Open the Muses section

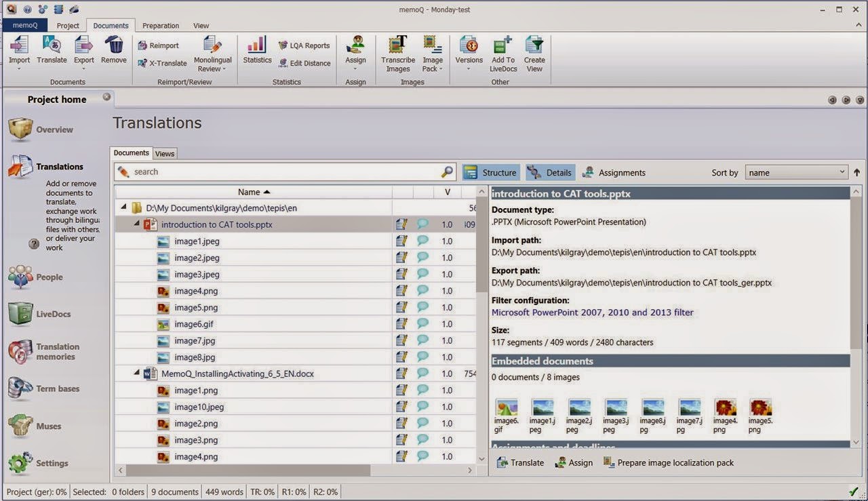click(35, 426)
